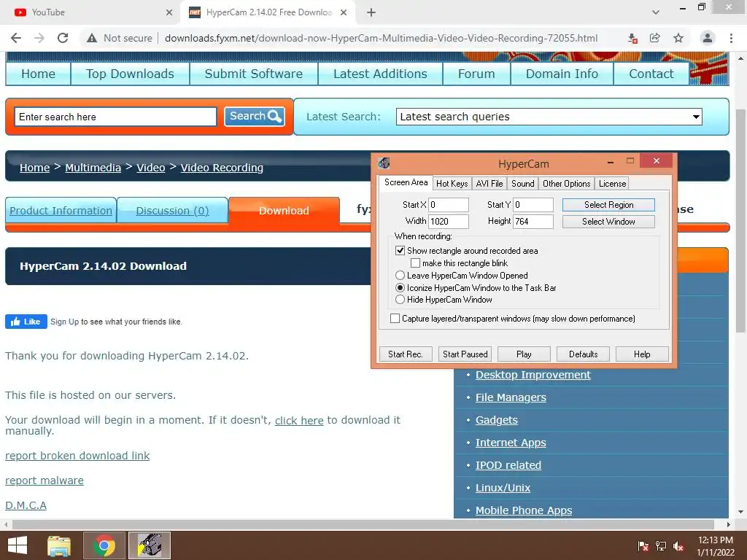747x560 pixels.
Task: Open the Other Options tab
Action: coord(566,183)
